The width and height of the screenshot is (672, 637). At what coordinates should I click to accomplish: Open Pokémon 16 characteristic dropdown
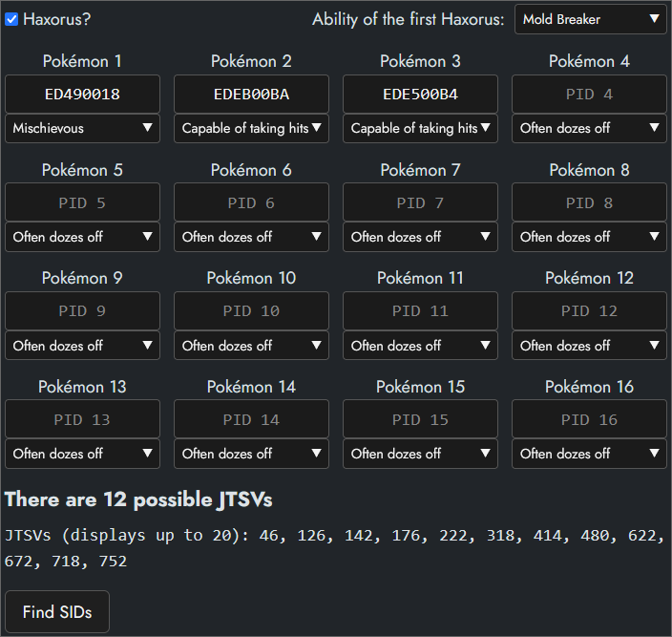coord(589,454)
